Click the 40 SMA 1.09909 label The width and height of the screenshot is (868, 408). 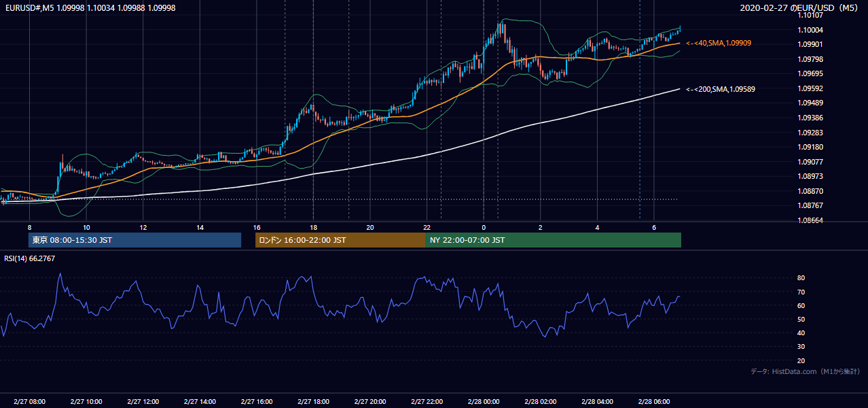pos(719,43)
